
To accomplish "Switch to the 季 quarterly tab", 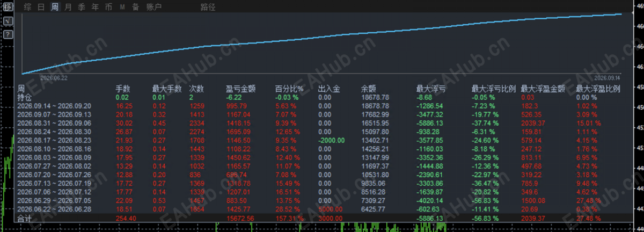I will [82, 7].
